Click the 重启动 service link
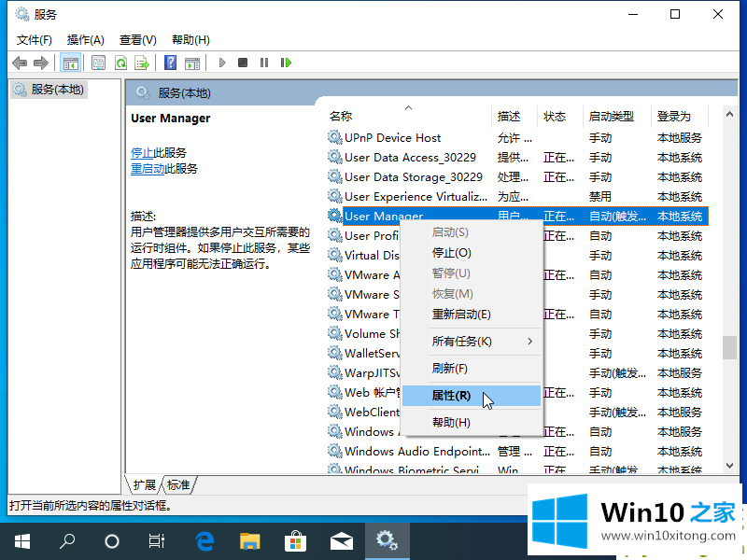Viewport: 747px width, 560px height. click(x=148, y=169)
